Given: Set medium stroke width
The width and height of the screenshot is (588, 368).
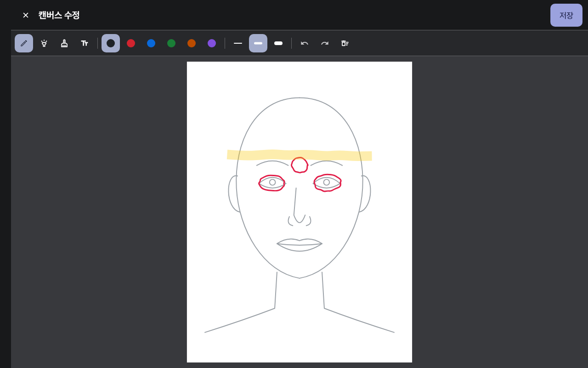Looking at the screenshot, I should tap(258, 43).
